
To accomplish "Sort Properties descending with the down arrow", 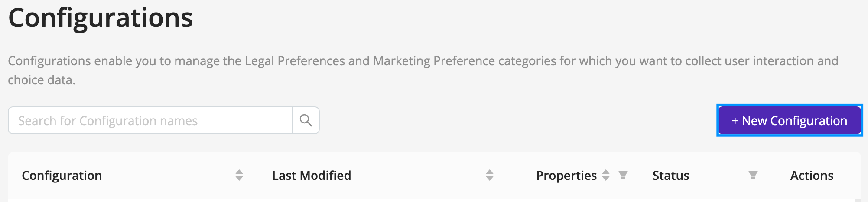I will coord(606,179).
